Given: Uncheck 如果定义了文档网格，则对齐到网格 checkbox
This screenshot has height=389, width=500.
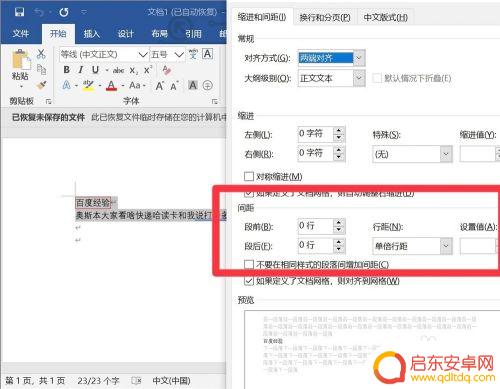Looking at the screenshot, I should click(x=249, y=281).
